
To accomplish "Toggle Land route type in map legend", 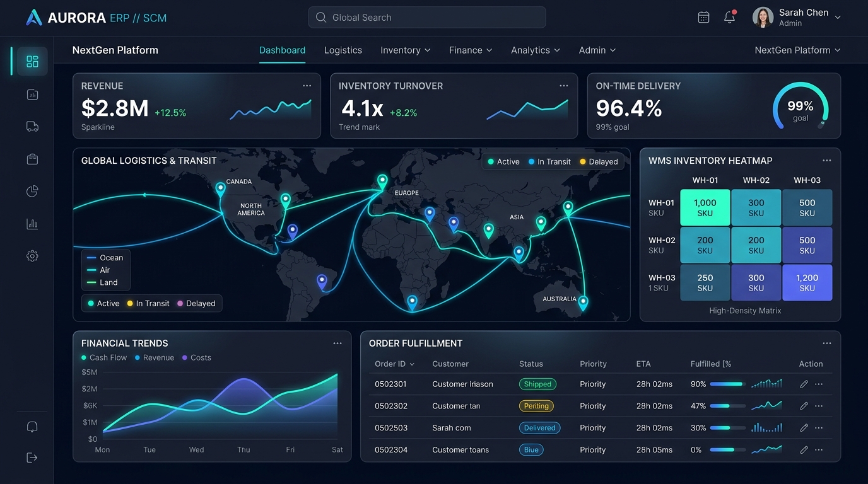I will point(102,282).
